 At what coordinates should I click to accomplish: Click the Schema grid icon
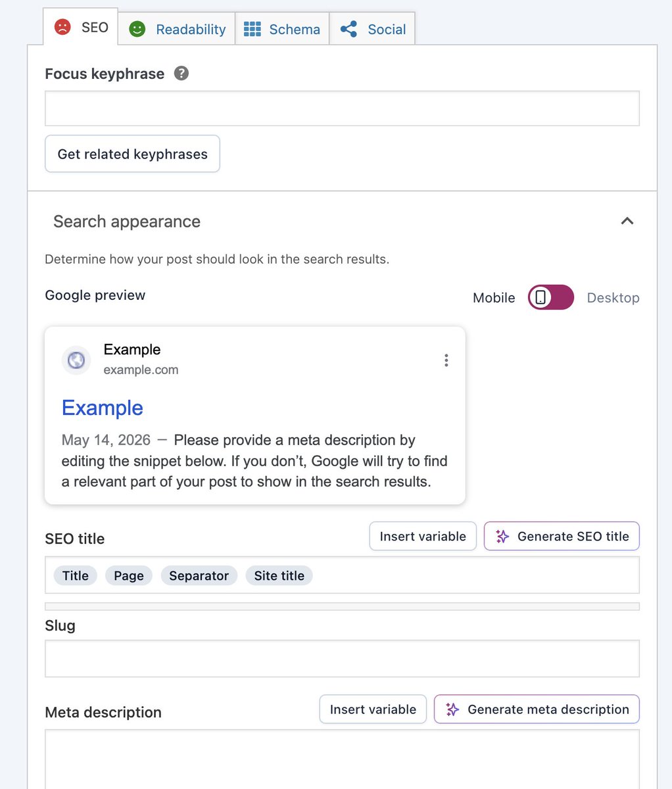coord(252,29)
